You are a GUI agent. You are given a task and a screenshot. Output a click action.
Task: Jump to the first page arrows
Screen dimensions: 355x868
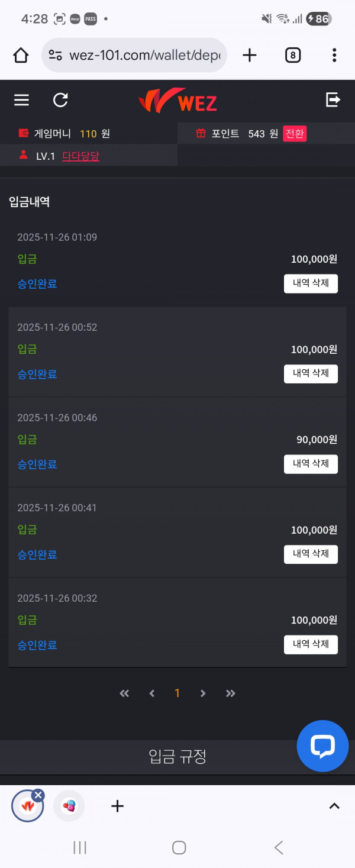tap(124, 693)
